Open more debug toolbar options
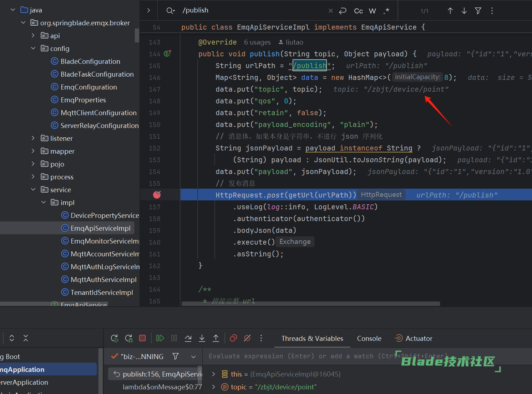The height and width of the screenshot is (394, 532). [x=261, y=338]
